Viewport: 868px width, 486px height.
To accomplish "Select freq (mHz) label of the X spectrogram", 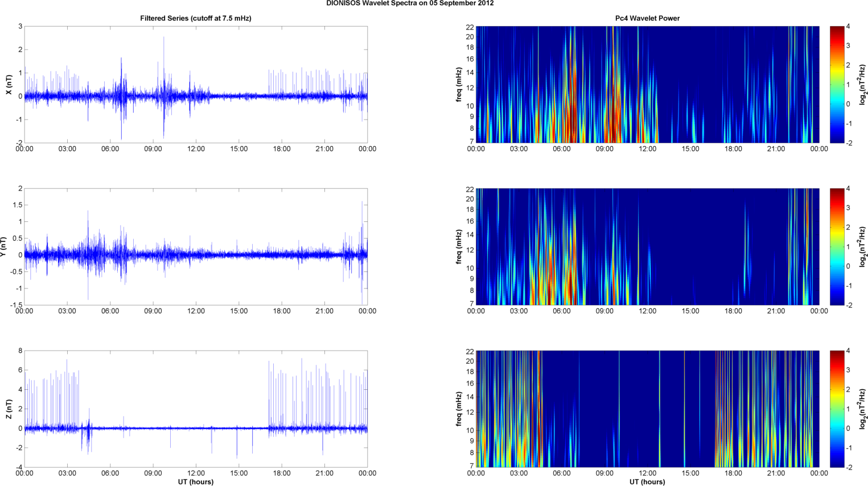I will tap(459, 85).
